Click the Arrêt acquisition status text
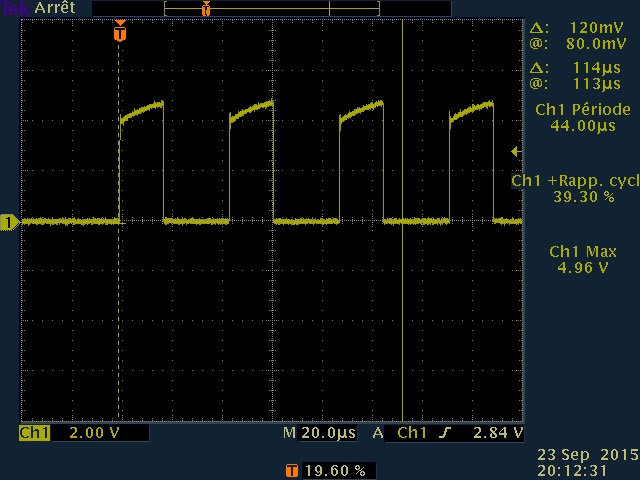Viewport: 640px width, 480px height. 55,8
